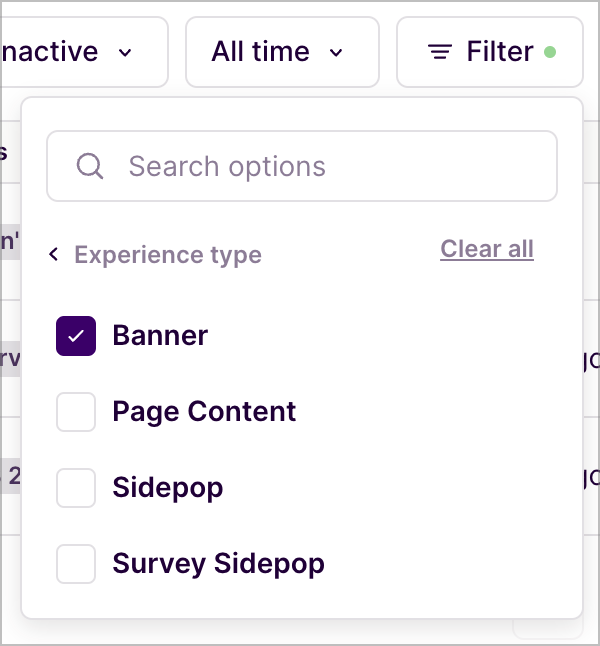Select the Banner option label
The image size is (600, 646).
click(160, 335)
